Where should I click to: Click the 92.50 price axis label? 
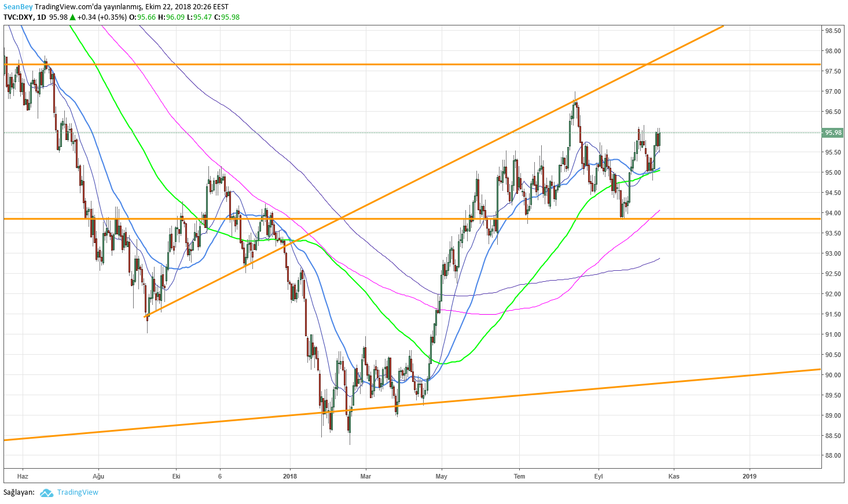(x=833, y=274)
